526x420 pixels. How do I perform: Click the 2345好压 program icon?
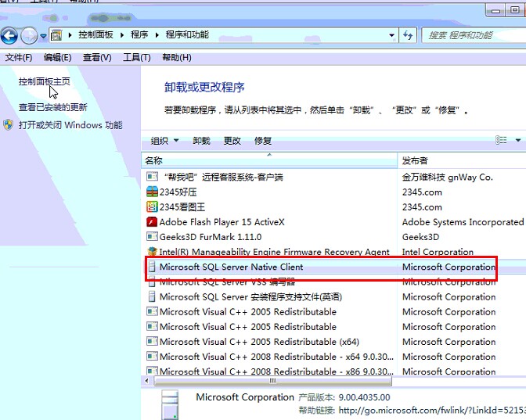pos(152,192)
